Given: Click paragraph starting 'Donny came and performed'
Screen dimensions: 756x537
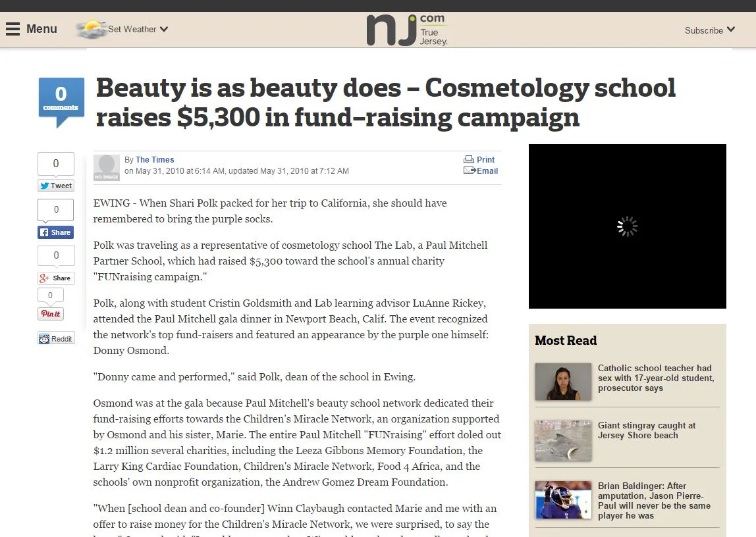Looking at the screenshot, I should point(254,376).
